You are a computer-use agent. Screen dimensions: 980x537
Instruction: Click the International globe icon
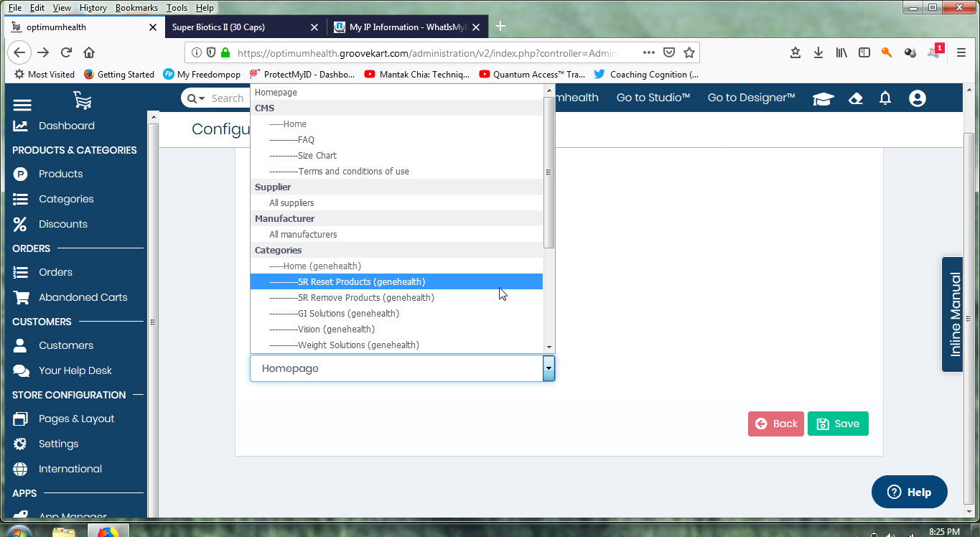pos(20,469)
